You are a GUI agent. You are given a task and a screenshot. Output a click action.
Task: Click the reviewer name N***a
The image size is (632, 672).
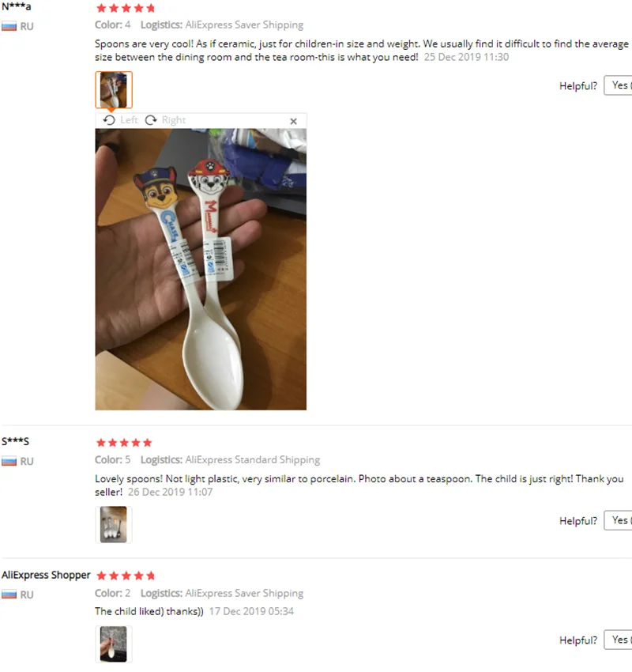tap(17, 7)
